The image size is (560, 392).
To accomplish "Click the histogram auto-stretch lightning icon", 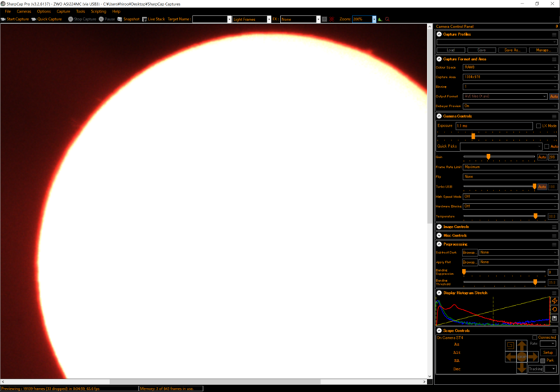I will [x=554, y=300].
